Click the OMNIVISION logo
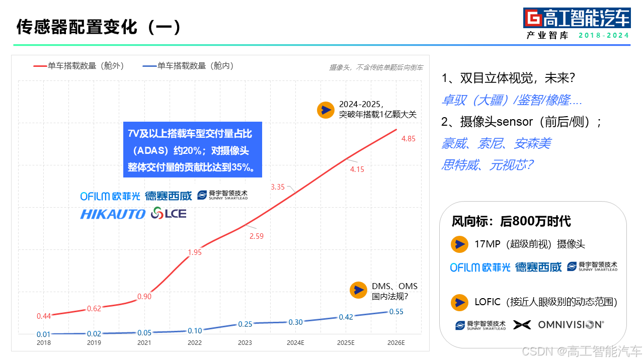 click(x=571, y=325)
